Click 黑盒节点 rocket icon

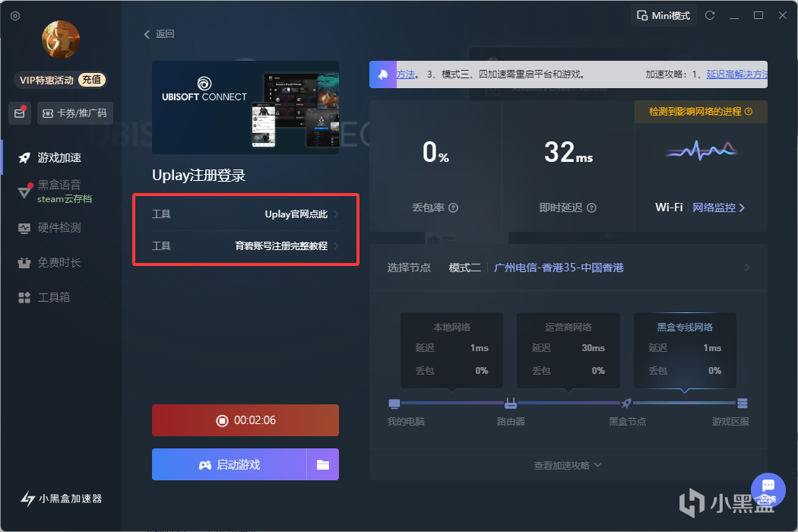pos(626,404)
